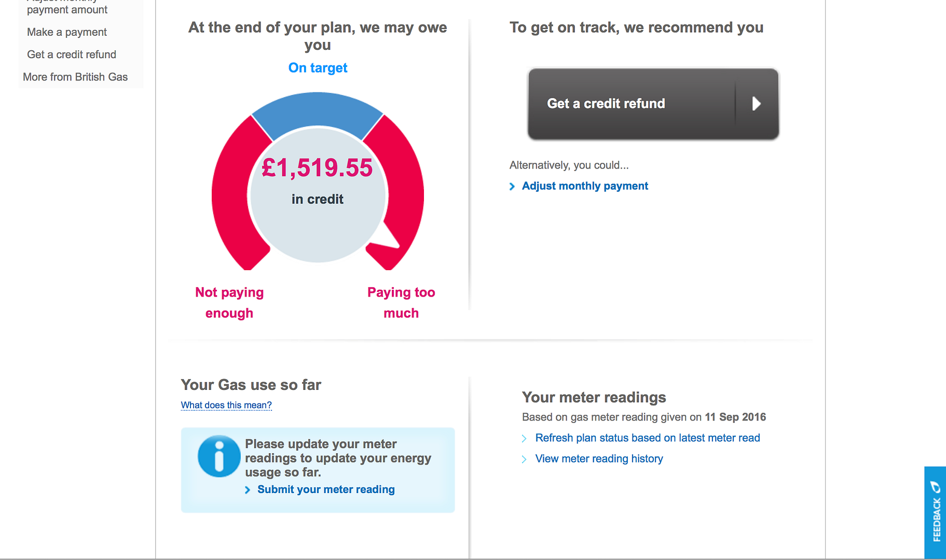Follow the Adjust monthly payment link
Image resolution: width=946 pixels, height=560 pixels.
585,186
